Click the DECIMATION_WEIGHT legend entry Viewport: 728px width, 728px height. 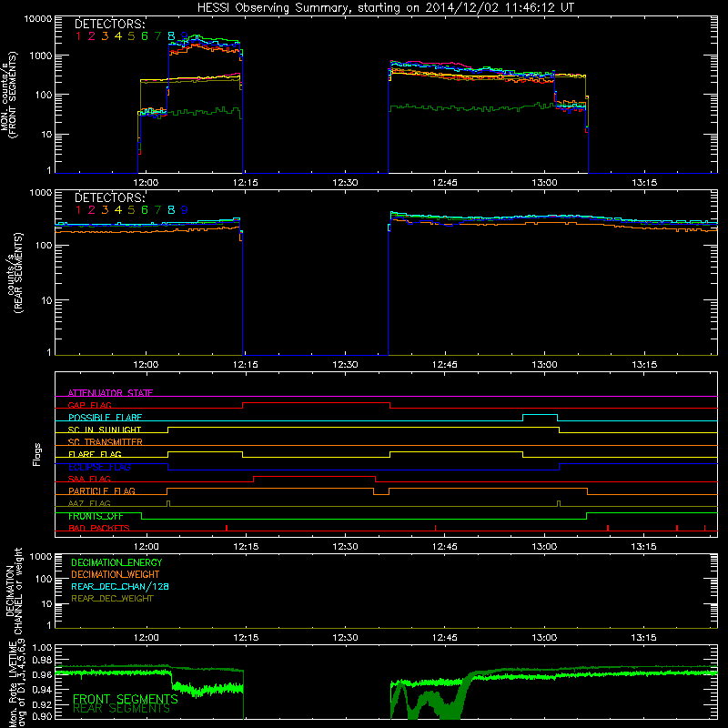coord(116,574)
